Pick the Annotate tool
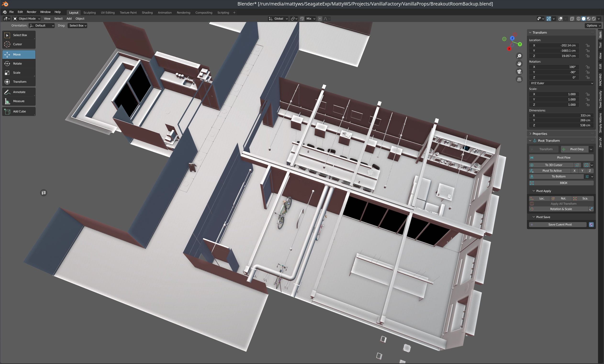Viewport: 604px width, 364px height. [x=19, y=92]
